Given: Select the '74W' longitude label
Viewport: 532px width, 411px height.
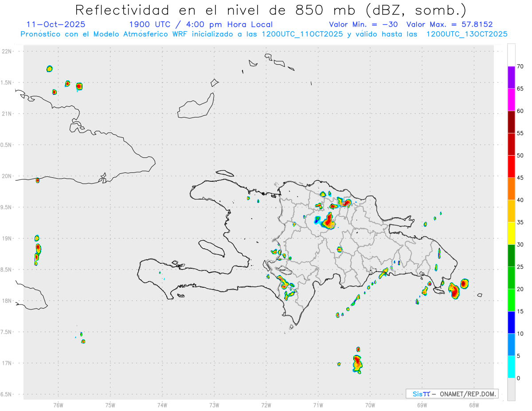Looking at the screenshot, I should point(162,404).
